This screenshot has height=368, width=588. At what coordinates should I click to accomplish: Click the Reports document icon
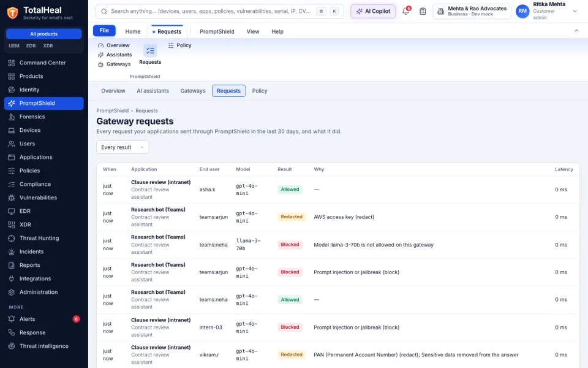pos(12,266)
